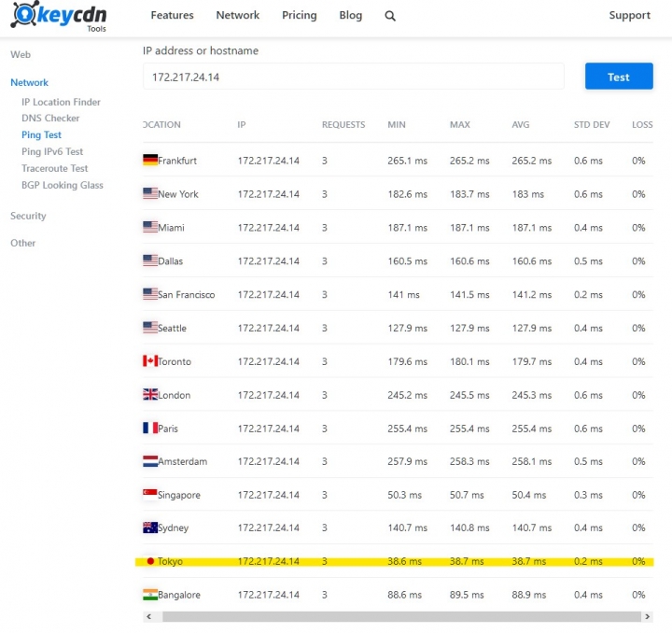Click the Amsterdam Netherlands flag icon

pyautogui.click(x=150, y=461)
